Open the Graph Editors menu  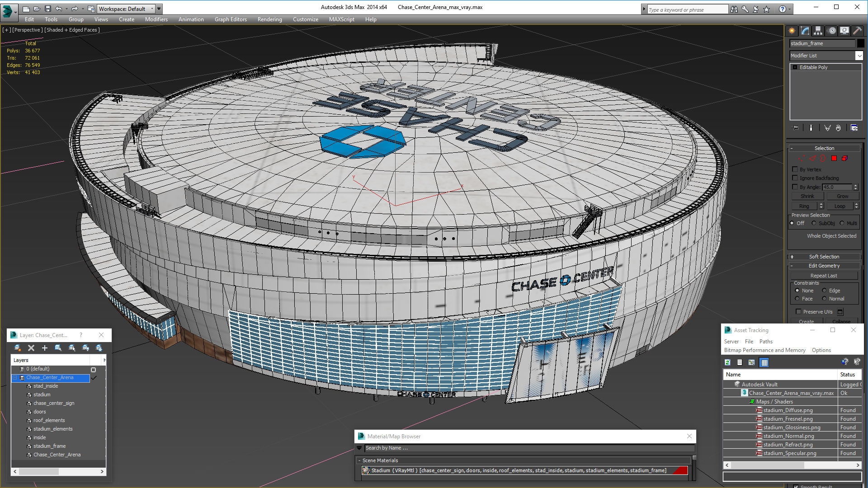point(231,19)
